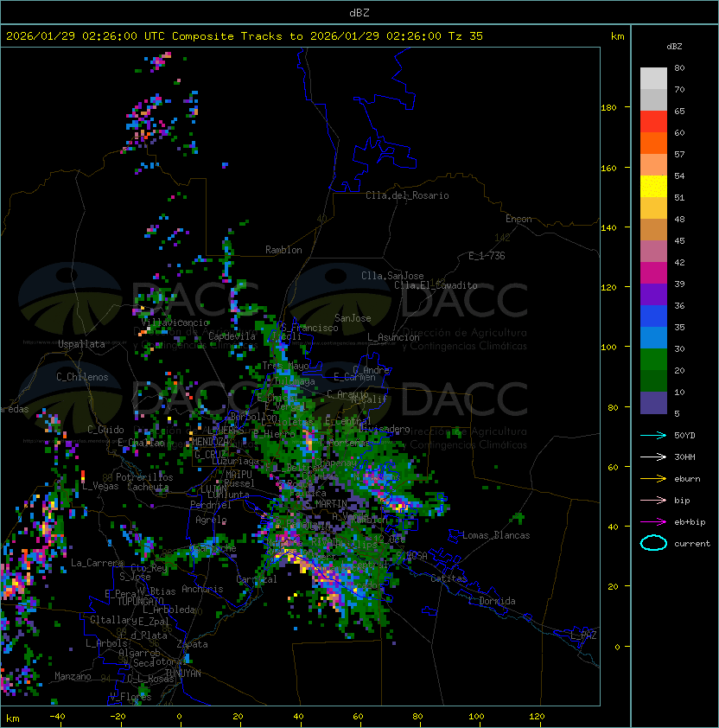Click the 'Potrerillos' map label
Viewport: 719px width, 728px height.
click(144, 477)
